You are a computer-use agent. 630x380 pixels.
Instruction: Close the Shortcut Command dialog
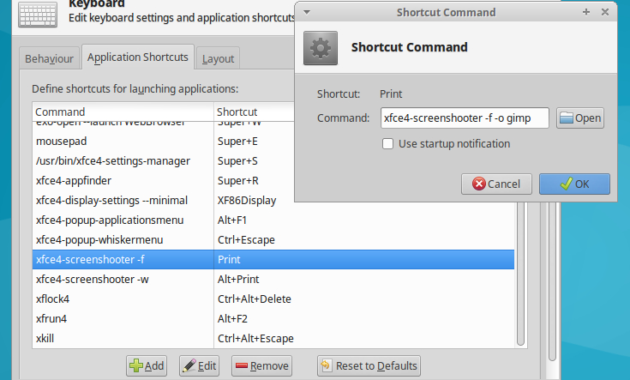[605, 12]
